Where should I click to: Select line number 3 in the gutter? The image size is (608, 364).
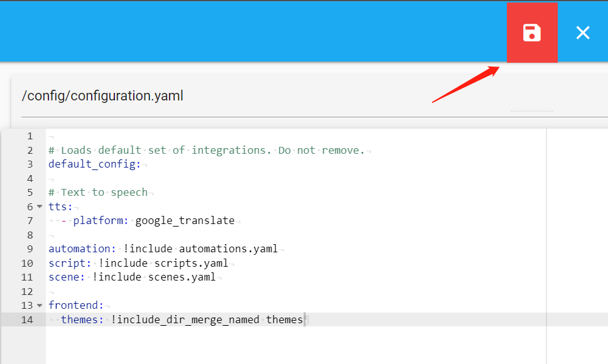[30, 164]
